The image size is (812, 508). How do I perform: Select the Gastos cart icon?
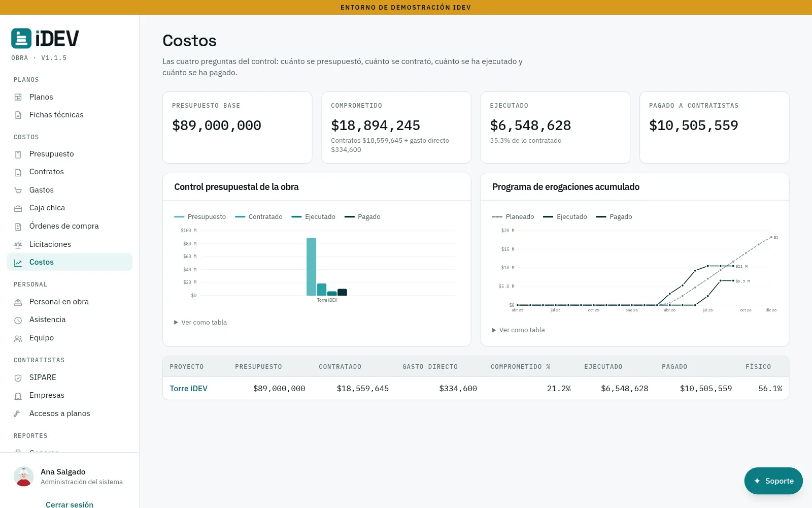pos(18,190)
